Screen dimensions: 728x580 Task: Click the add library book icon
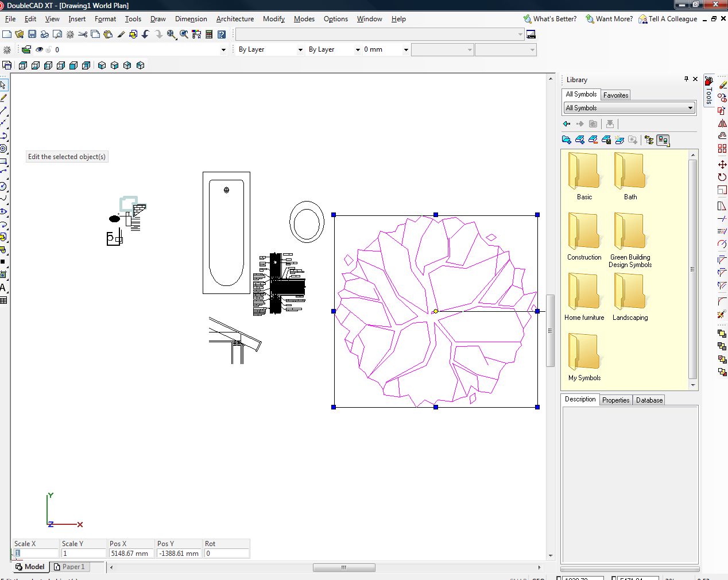pyautogui.click(x=580, y=140)
